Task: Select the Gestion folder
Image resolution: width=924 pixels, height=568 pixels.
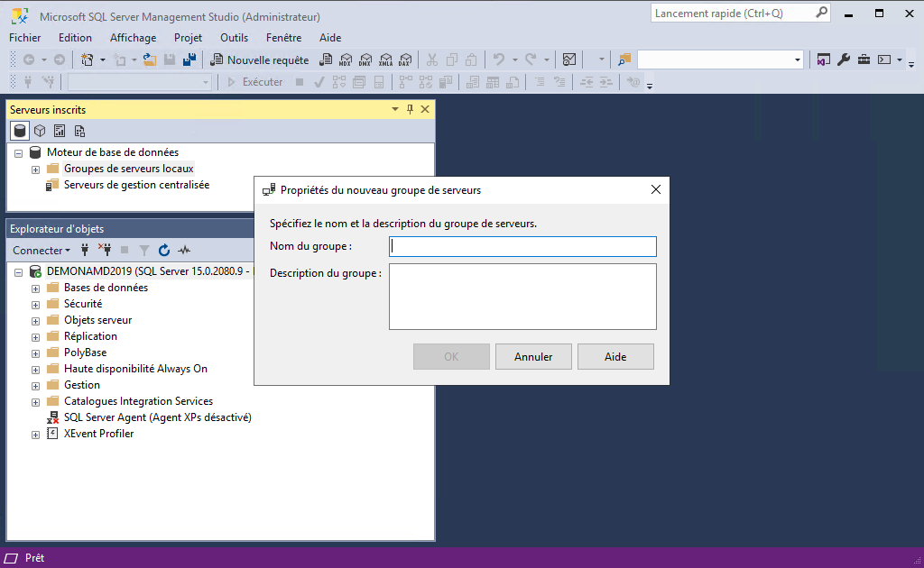Action: coord(82,385)
